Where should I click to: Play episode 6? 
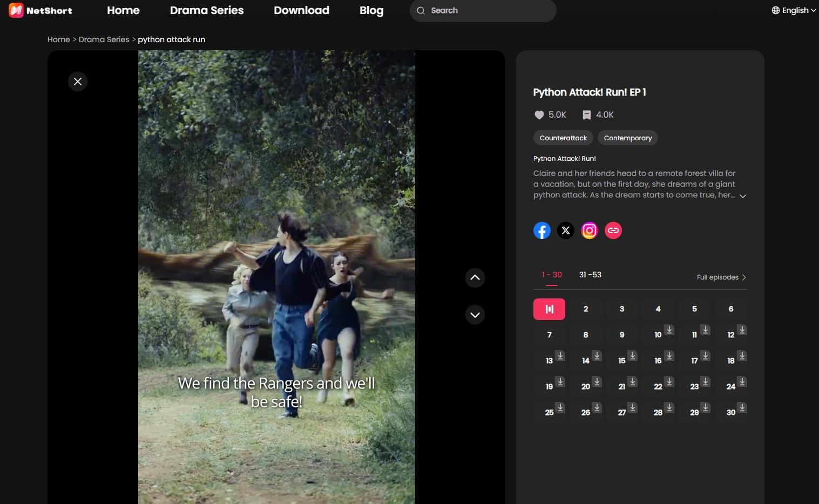point(731,309)
